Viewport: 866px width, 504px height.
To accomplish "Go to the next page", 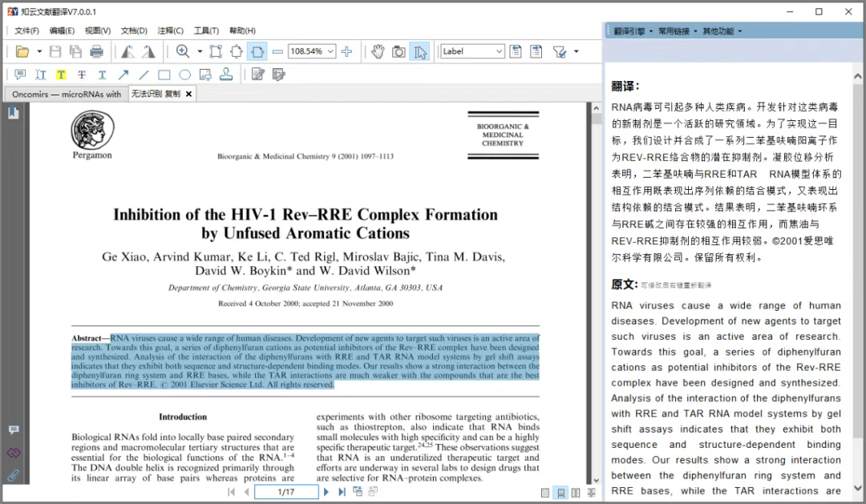I will click(326, 492).
